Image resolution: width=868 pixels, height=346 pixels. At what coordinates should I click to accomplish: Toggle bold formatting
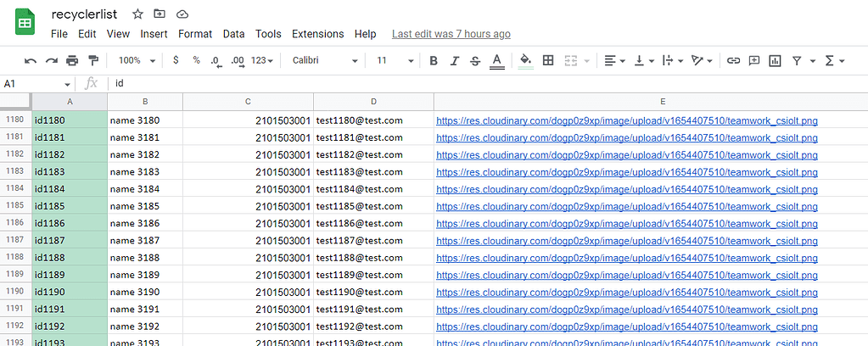pos(434,61)
